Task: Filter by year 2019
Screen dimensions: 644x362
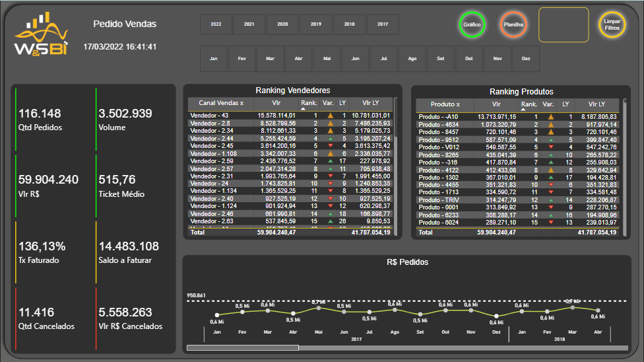Action: (316, 24)
